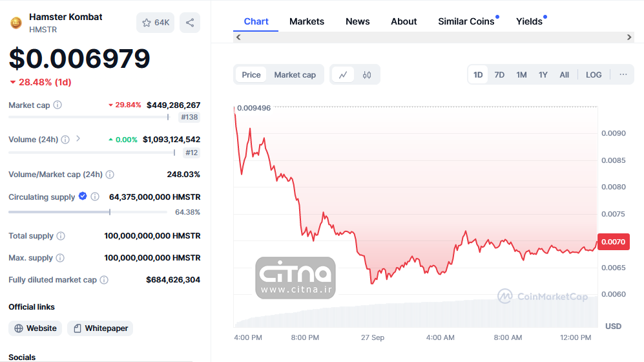Expand the Volume (24h) chevron arrow

(78, 138)
